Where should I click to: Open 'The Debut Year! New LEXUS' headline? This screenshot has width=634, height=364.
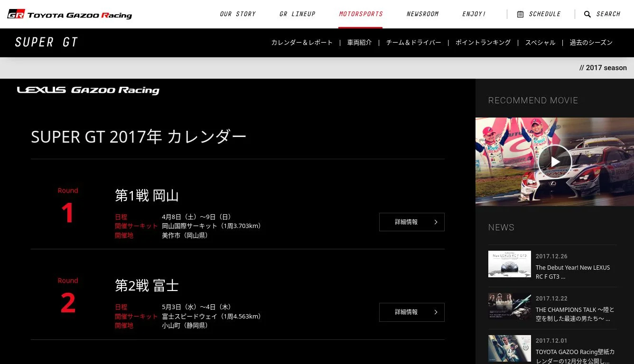tap(573, 272)
